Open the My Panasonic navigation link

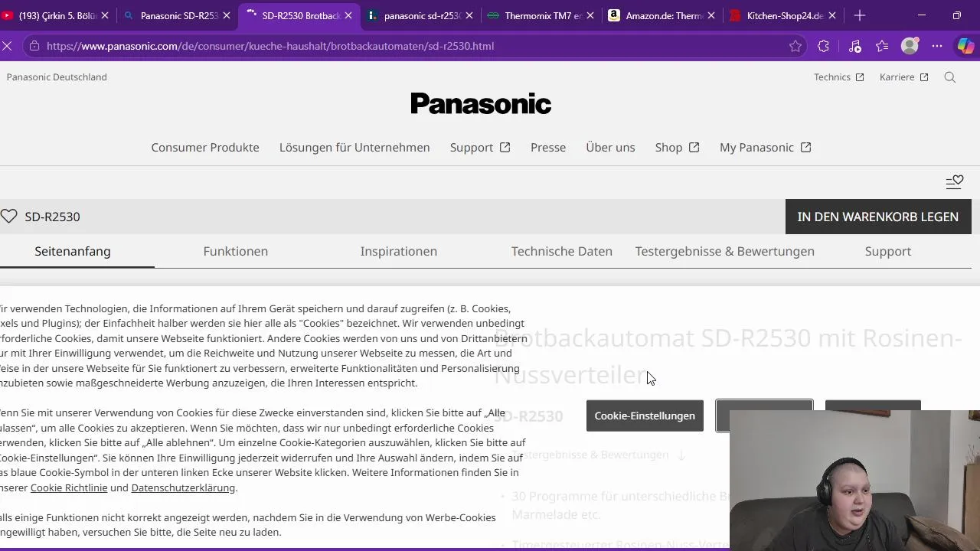765,147
